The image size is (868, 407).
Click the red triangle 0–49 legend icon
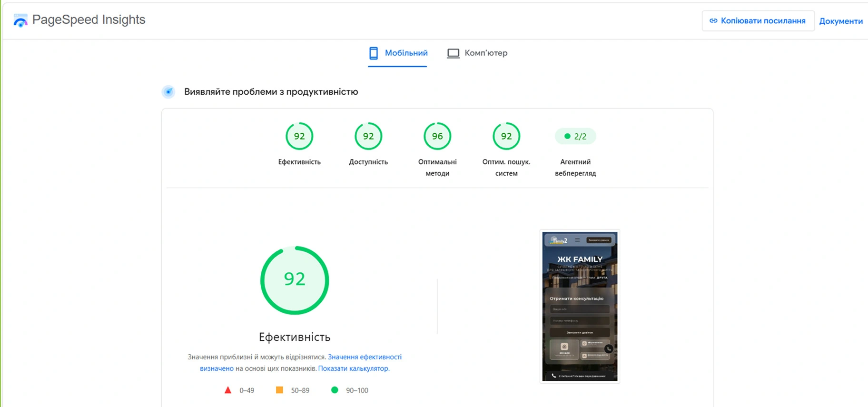coord(228,390)
